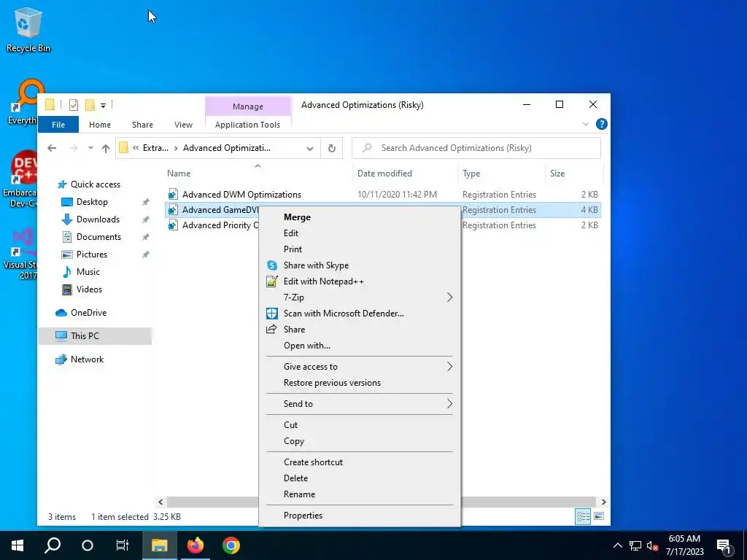
Task: Switch to the Home ribbon tab
Action: point(99,125)
